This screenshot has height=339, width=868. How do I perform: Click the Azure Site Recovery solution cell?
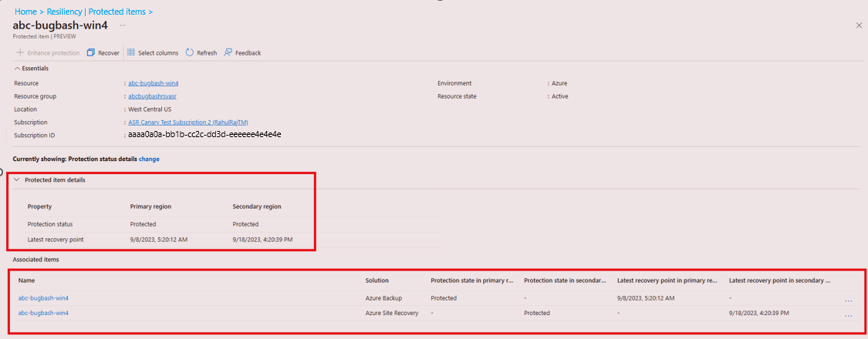(x=392, y=313)
